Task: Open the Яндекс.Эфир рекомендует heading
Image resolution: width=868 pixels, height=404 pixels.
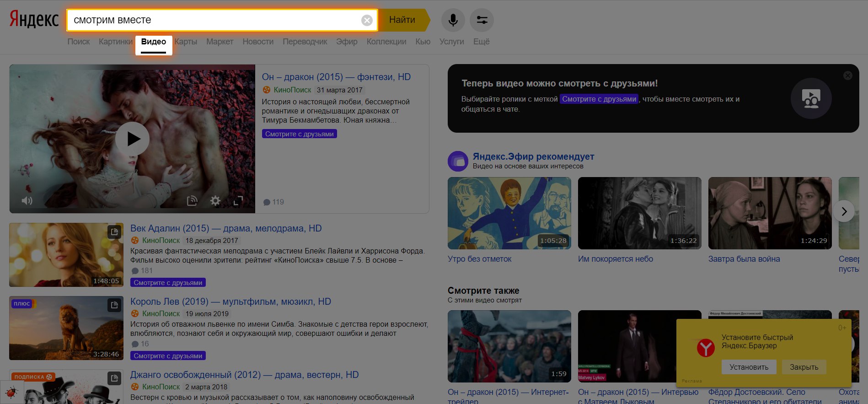Action: (x=534, y=156)
